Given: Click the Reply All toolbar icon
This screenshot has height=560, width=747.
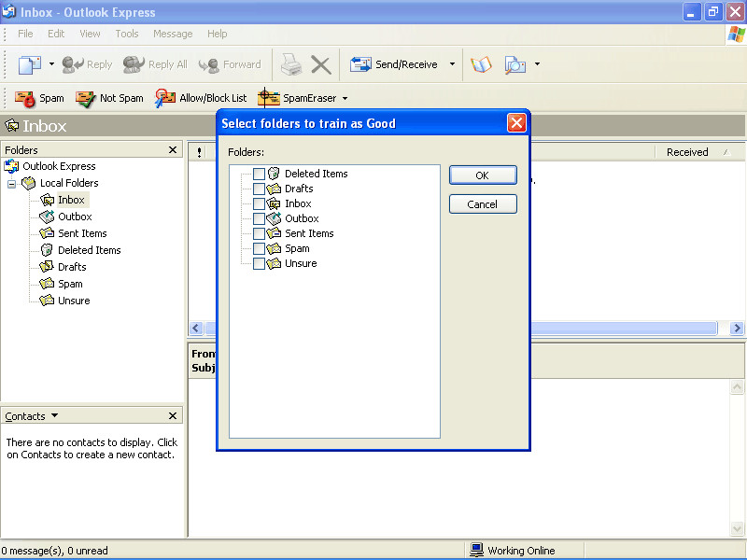Looking at the screenshot, I should (x=134, y=64).
